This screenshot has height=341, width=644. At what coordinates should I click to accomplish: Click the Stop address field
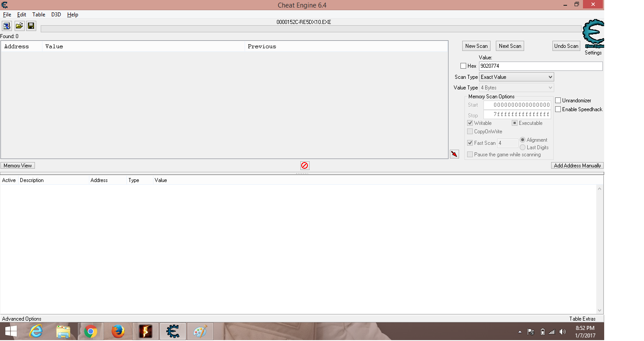pyautogui.click(x=517, y=114)
